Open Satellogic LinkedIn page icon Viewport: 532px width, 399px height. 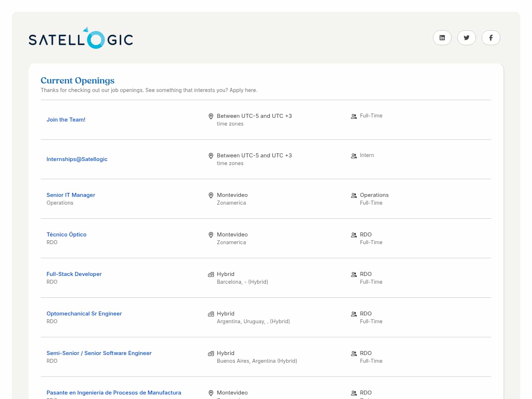(x=442, y=38)
